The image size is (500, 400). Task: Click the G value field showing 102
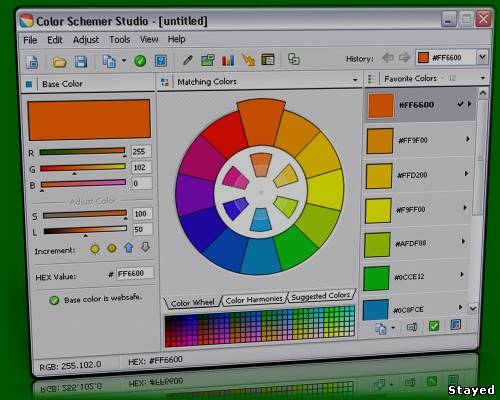(142, 167)
